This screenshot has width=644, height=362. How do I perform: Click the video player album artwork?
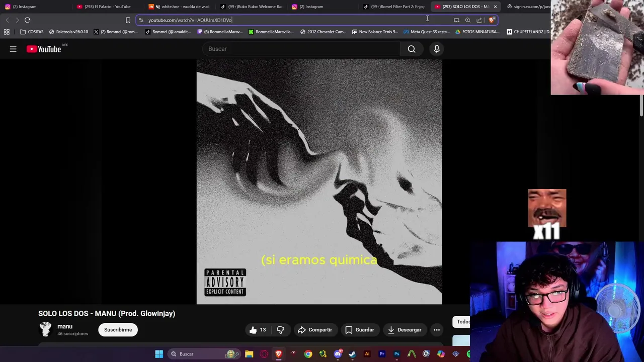click(319, 182)
